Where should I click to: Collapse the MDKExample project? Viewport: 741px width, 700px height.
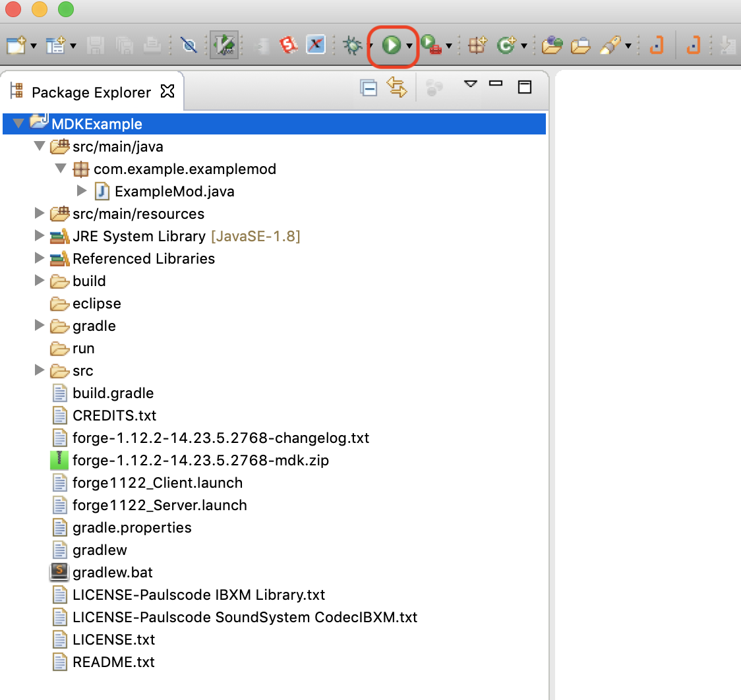tap(18, 124)
